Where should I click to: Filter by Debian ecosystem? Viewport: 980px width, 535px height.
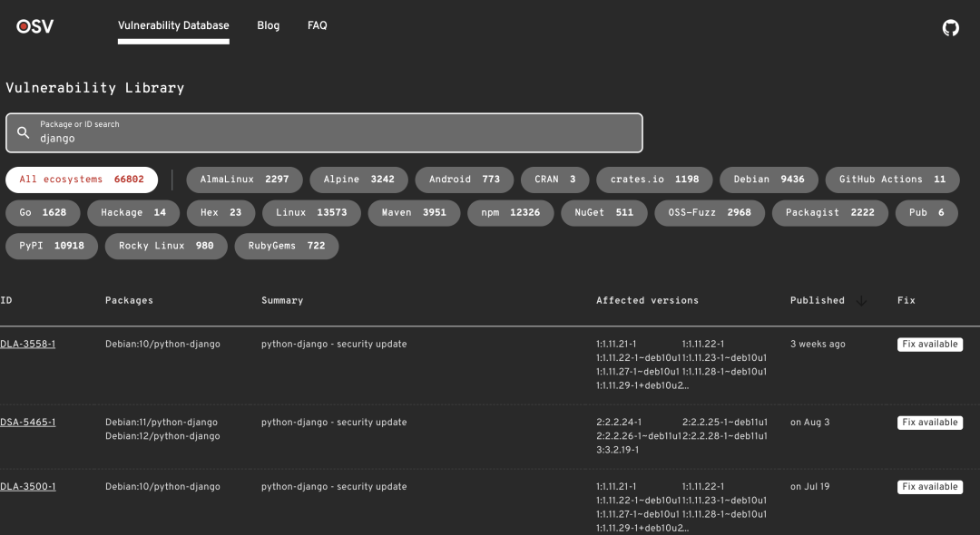click(769, 180)
